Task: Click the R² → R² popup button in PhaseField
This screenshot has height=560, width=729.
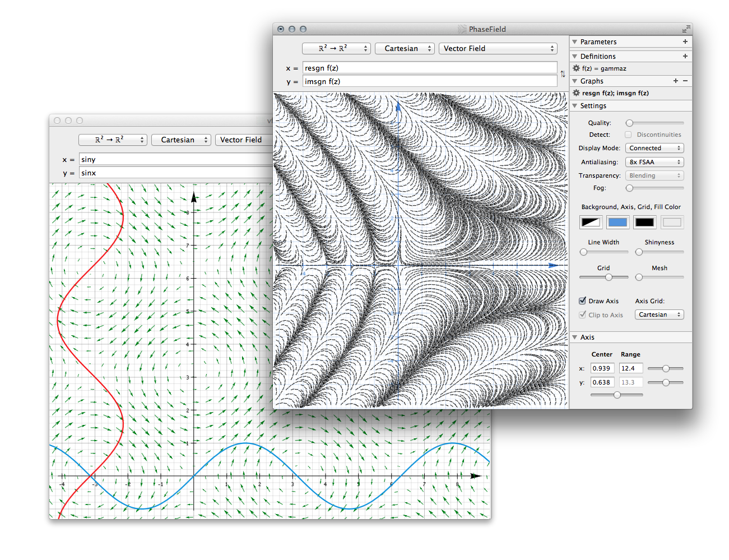Action: (x=336, y=49)
